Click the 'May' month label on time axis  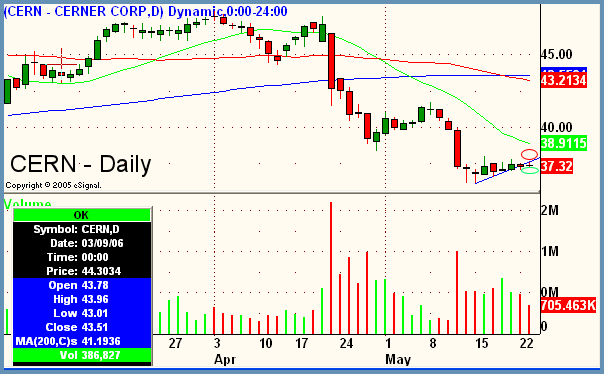coord(398,359)
